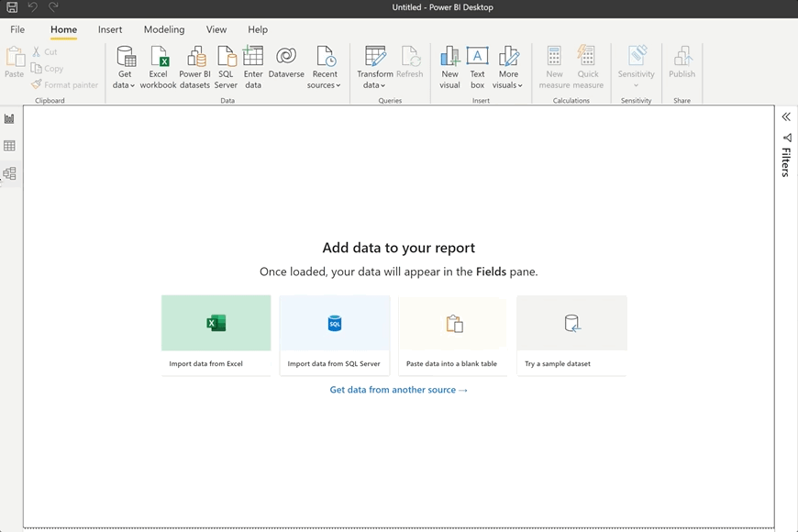Click the Transform data icon
The height and width of the screenshot is (532, 798).
point(375,56)
